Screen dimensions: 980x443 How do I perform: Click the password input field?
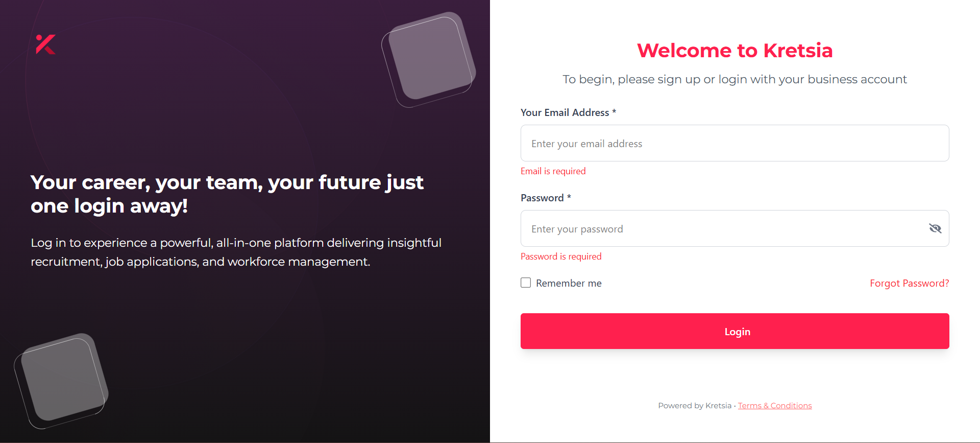(715, 228)
